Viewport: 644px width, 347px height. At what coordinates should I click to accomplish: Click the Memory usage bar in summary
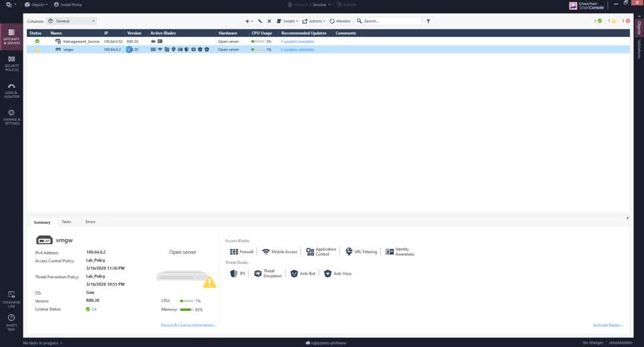(x=186, y=309)
